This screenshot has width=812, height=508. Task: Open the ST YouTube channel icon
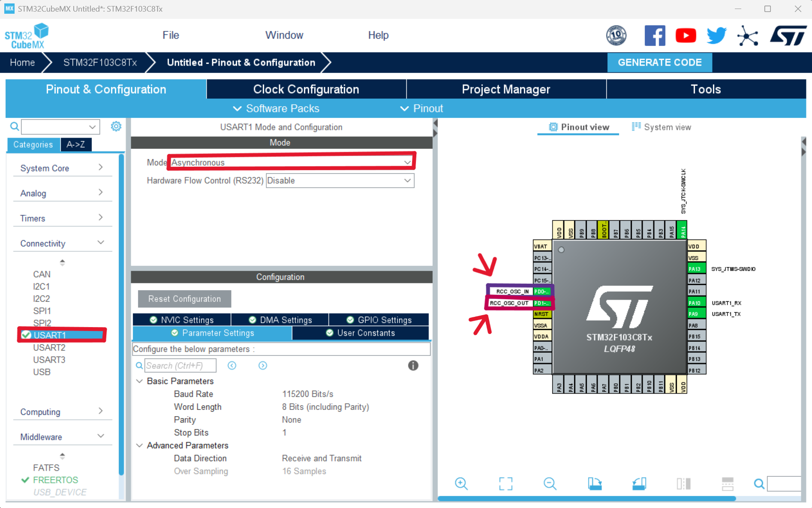686,35
